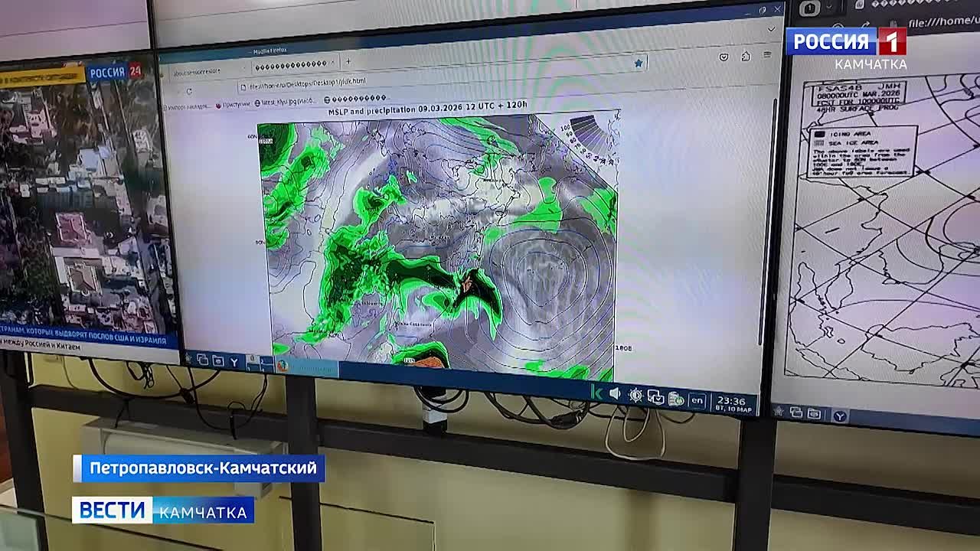This screenshot has height=551, width=980.
Task: Switch keyboard layout using the en indicator
Action: coord(696,400)
